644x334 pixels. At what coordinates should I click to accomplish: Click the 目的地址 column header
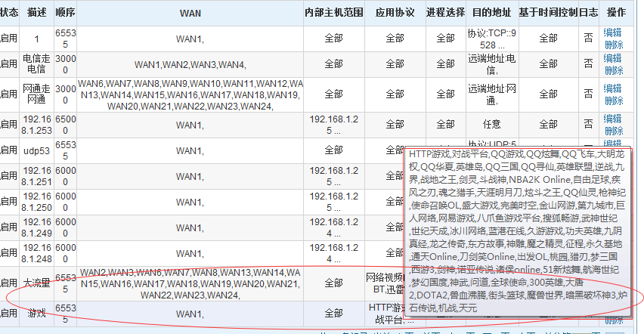pyautogui.click(x=491, y=13)
